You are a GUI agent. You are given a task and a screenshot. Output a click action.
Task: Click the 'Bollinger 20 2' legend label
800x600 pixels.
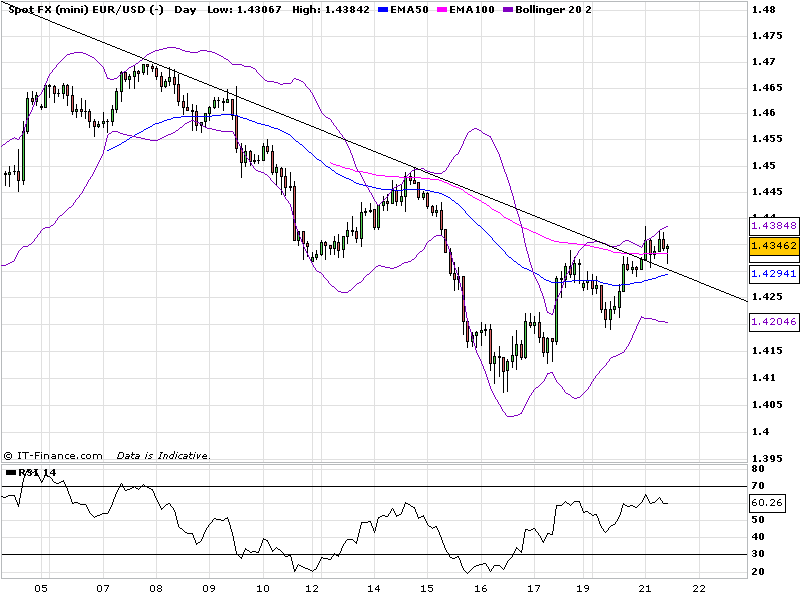click(x=553, y=10)
